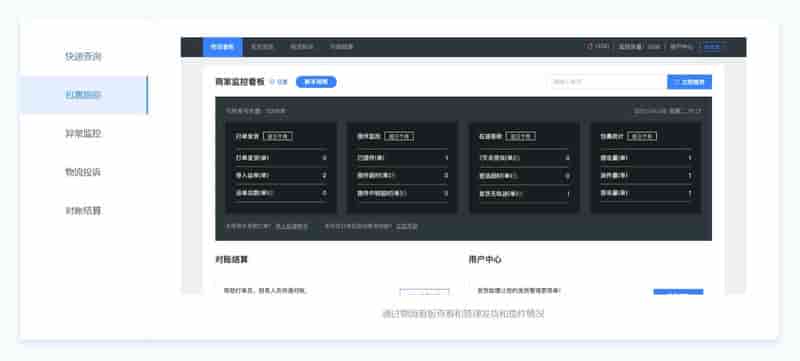The height and width of the screenshot is (361, 800).
Task: Switch to 物流投诉 in the sidebar
Action: point(83,172)
